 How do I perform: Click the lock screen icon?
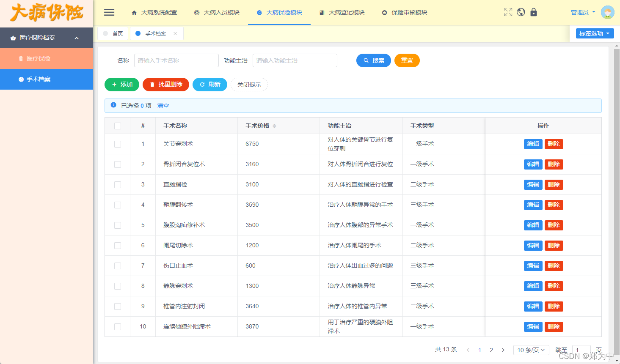click(x=534, y=12)
